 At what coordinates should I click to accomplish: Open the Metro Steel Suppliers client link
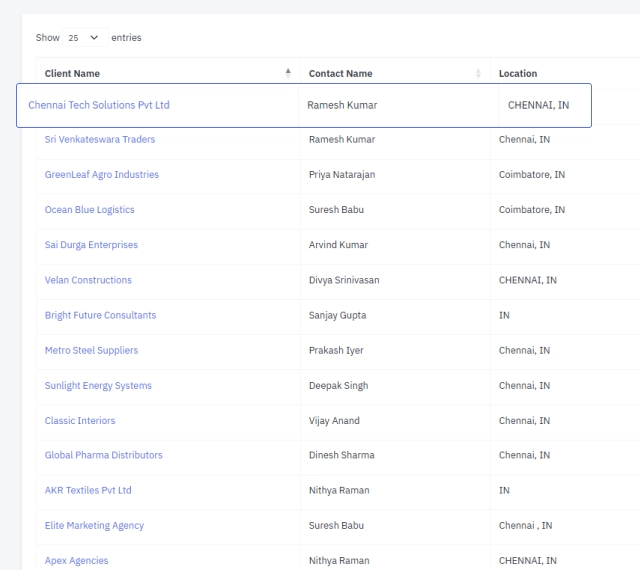tap(91, 350)
